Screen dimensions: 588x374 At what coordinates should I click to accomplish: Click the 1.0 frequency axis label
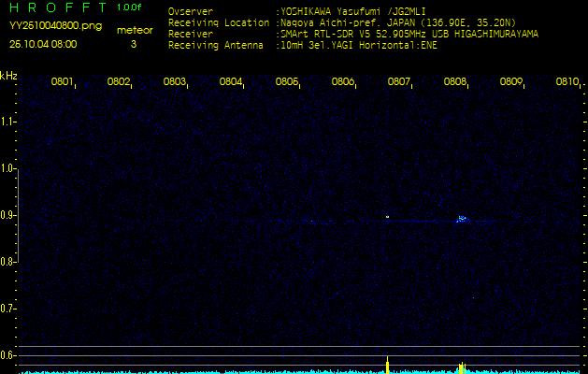[x=8, y=168]
